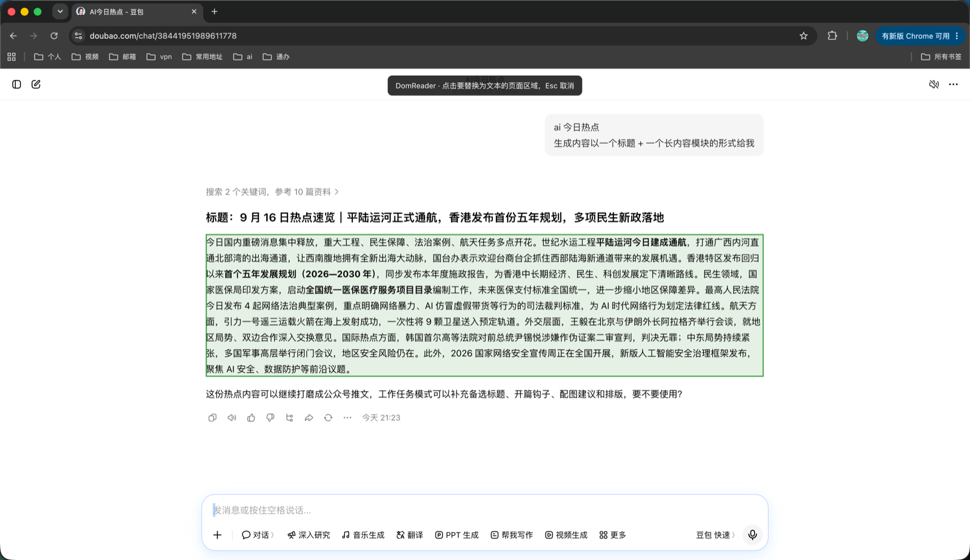Bookmark the page with star icon
The width and height of the screenshot is (970, 560).
pyautogui.click(x=804, y=36)
